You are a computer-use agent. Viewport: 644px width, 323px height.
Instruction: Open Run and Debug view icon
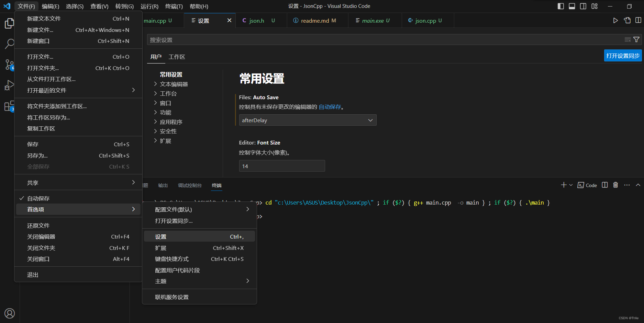[9, 85]
